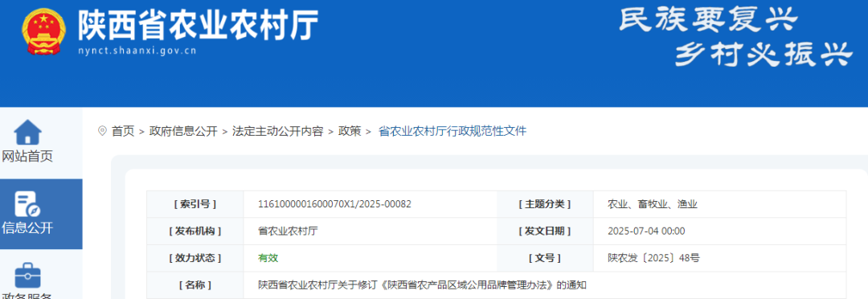This screenshot has height=299, width=868.
Task: Select the green 有效 status value
Action: coord(268,257)
